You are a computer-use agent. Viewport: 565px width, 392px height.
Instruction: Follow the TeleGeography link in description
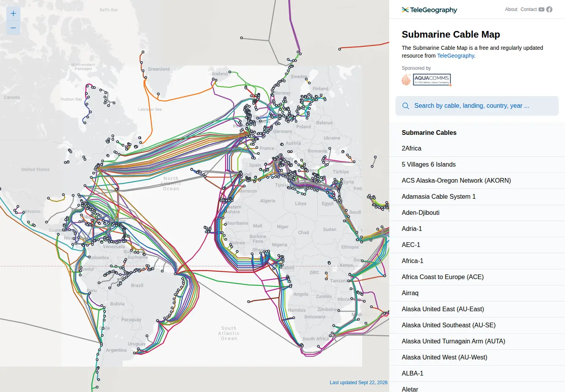[456, 56]
